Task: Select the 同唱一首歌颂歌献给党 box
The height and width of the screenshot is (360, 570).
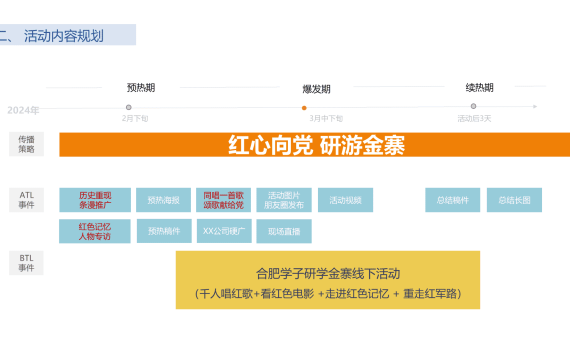Action: [224, 200]
